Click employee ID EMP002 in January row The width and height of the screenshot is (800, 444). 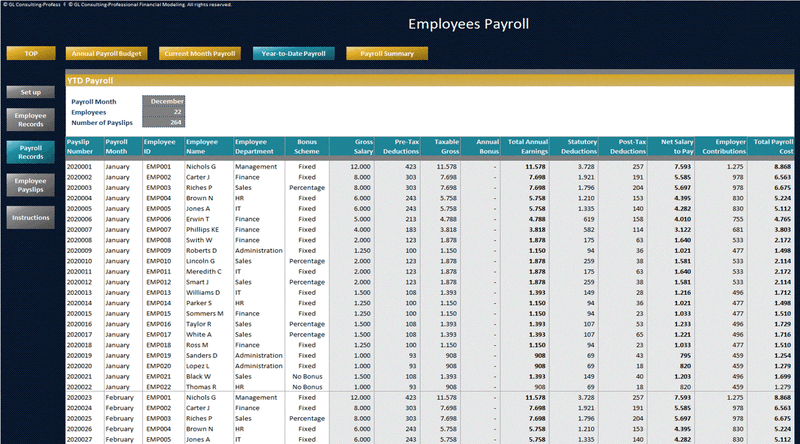pos(159,177)
